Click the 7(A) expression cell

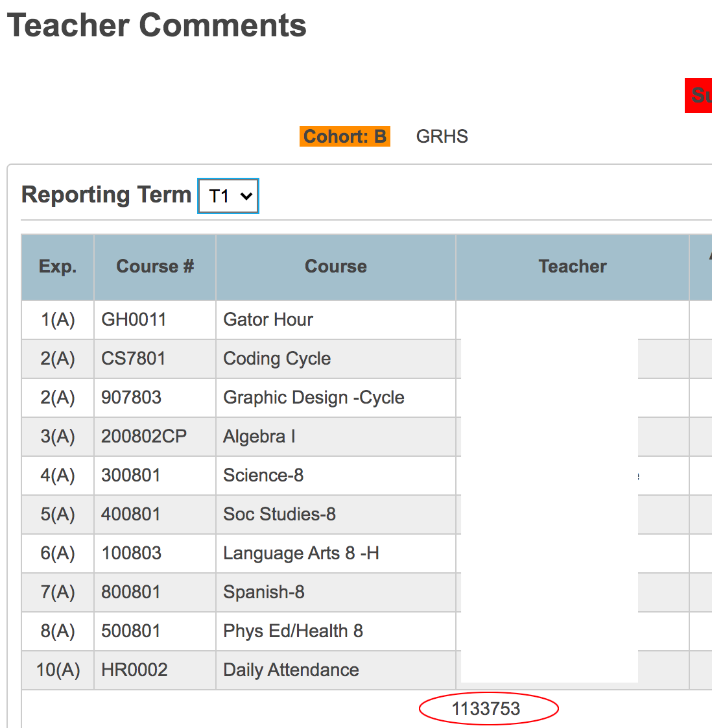tap(58, 593)
